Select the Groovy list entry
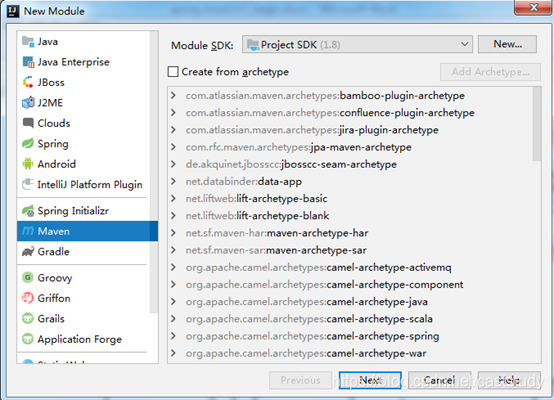 point(83,277)
